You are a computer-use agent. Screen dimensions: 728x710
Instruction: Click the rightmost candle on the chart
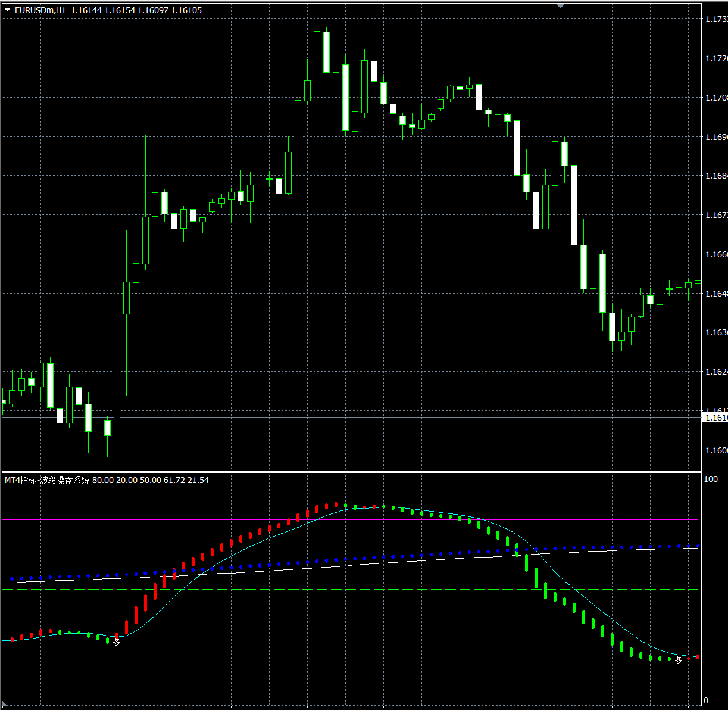(698, 281)
